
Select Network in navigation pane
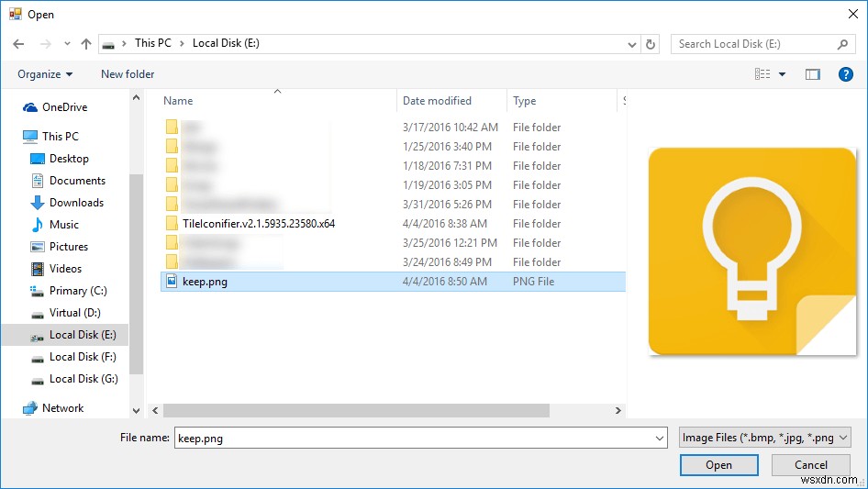(x=62, y=408)
